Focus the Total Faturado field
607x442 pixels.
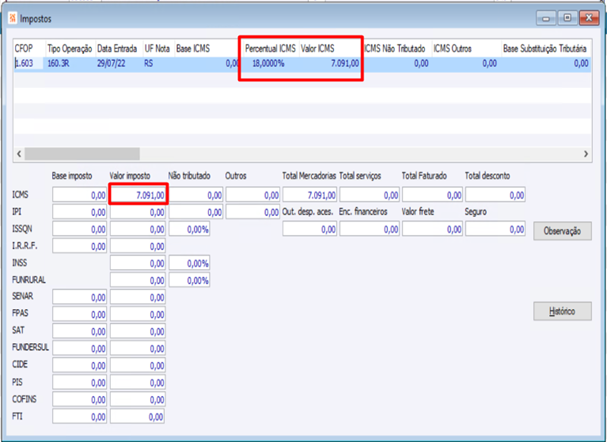tap(432, 195)
